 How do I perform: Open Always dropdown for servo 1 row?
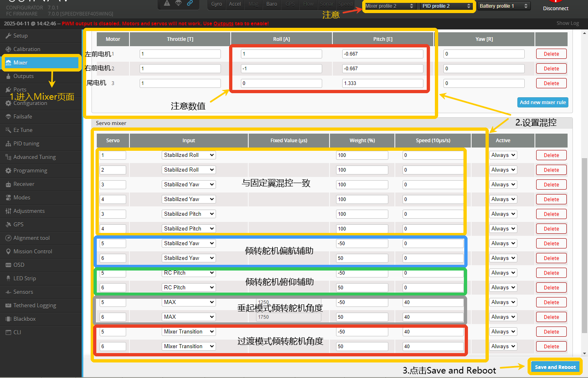(x=503, y=155)
